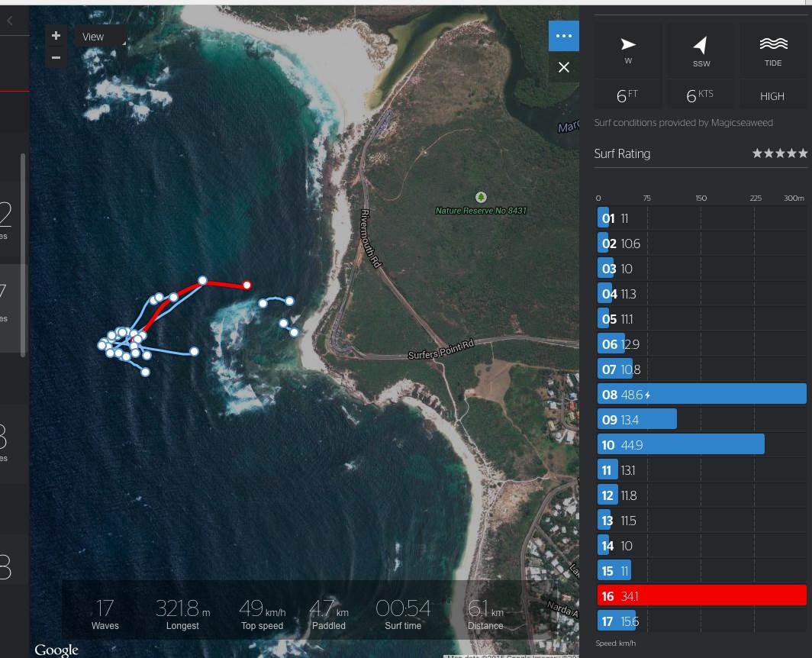Viewport: 812px width, 658px height.
Task: Zoom out on the map with minus button
Action: (x=56, y=57)
